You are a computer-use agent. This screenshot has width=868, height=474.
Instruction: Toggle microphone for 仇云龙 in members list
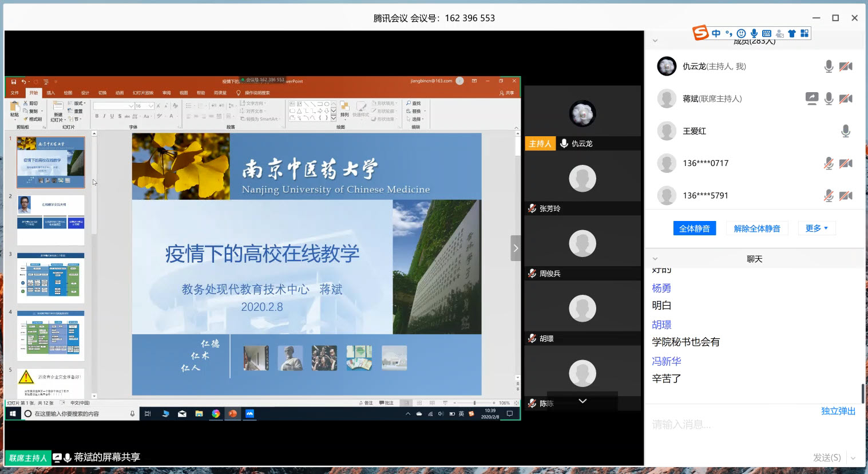829,66
